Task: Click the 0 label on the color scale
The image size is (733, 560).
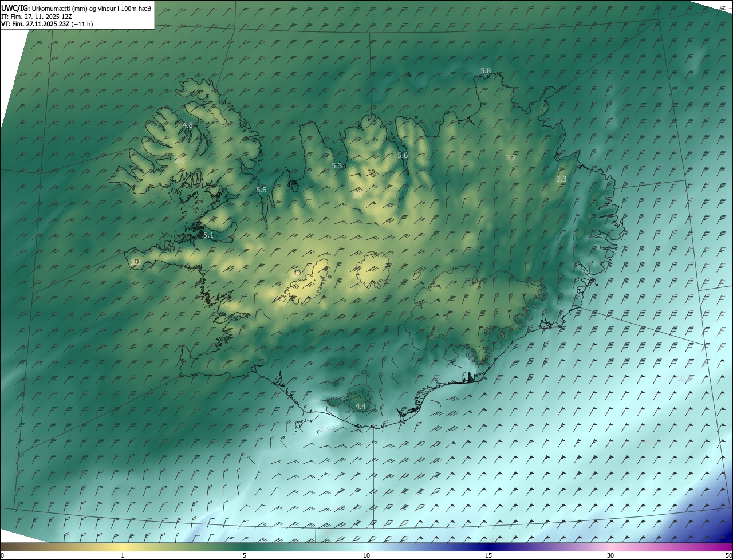Action: tap(2, 555)
